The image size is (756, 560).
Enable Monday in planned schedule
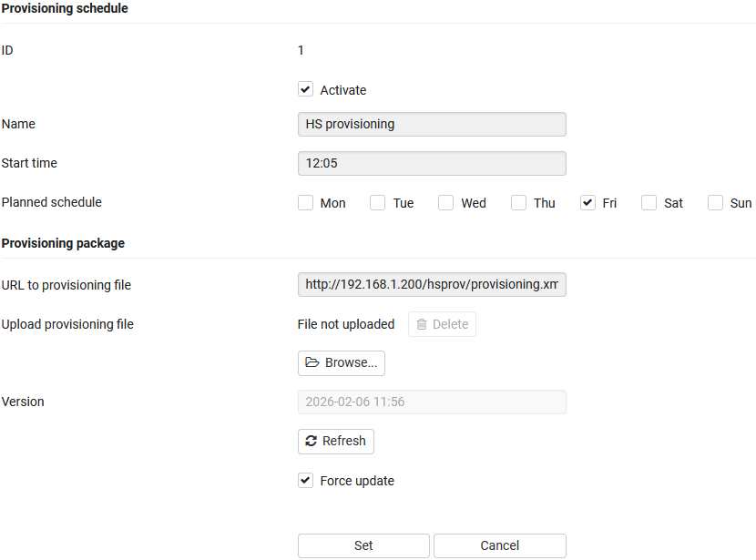[x=306, y=203]
